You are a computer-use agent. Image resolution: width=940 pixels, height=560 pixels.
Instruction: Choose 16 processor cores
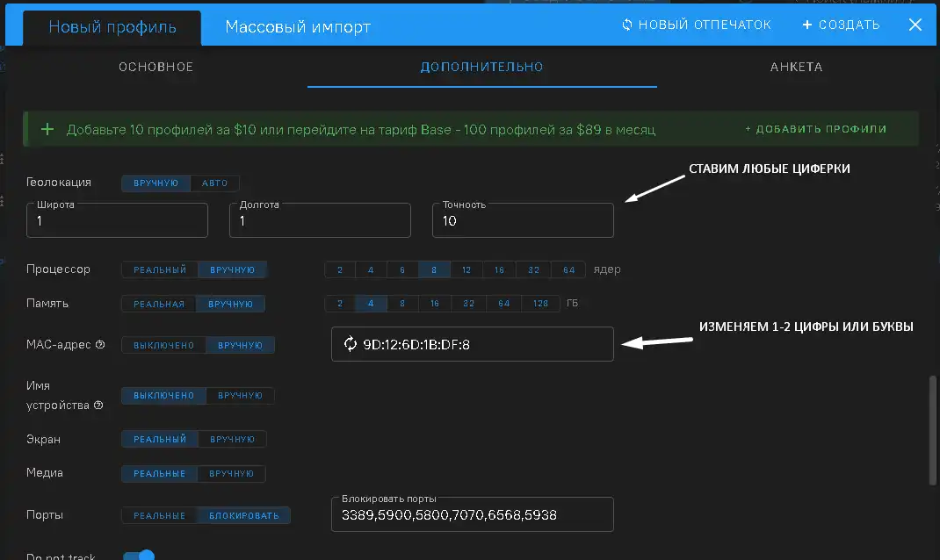[x=499, y=270]
